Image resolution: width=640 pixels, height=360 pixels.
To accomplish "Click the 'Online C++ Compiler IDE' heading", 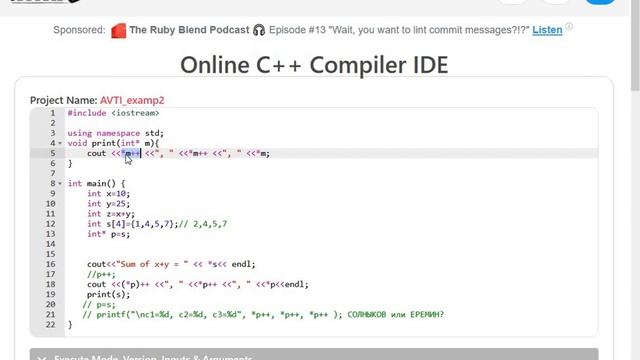I will coord(314,65).
